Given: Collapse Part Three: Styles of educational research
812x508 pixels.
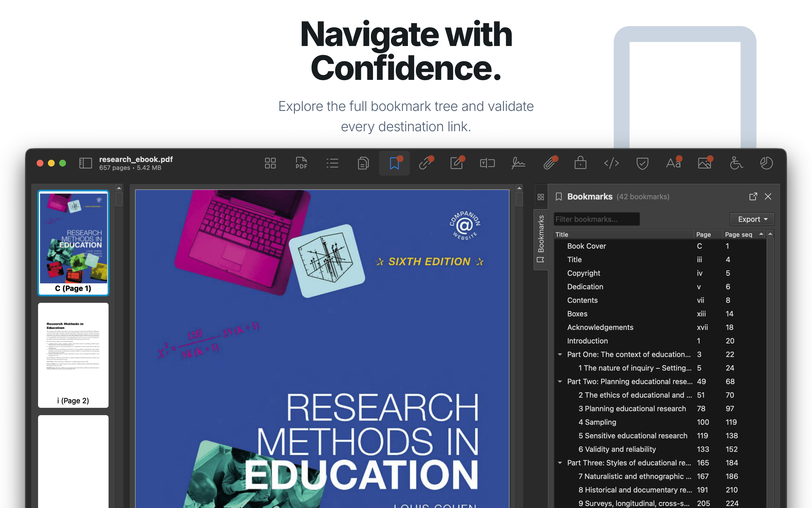Looking at the screenshot, I should pos(560,463).
